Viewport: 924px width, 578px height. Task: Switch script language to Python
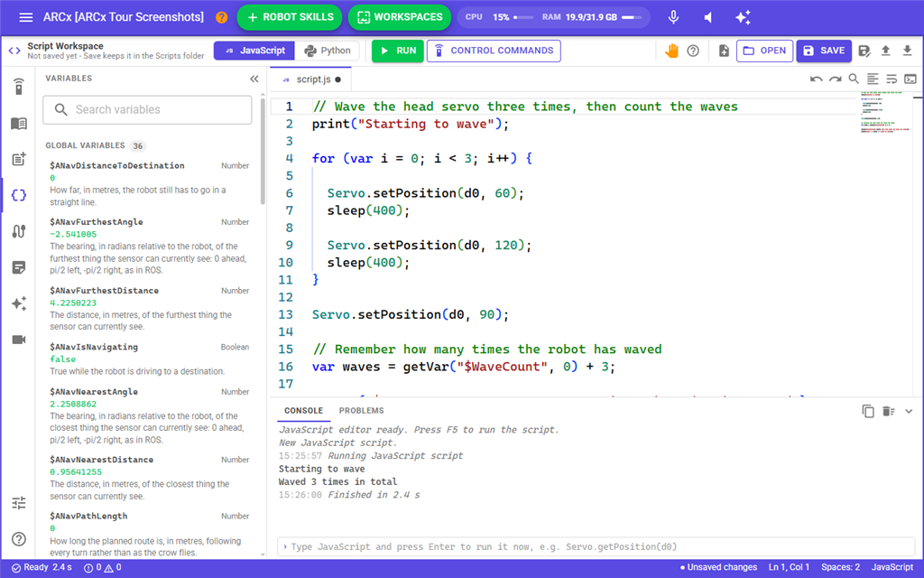point(328,51)
